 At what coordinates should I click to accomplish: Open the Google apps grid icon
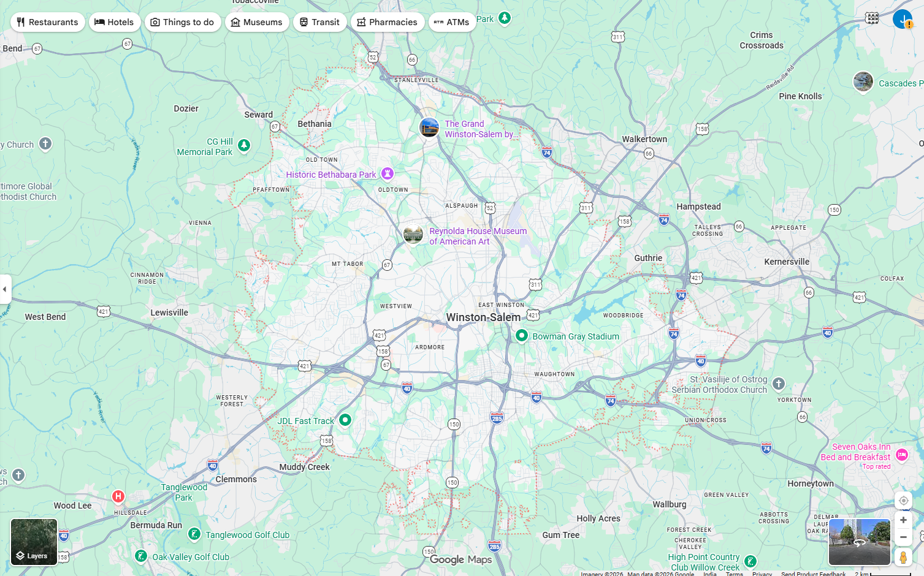click(872, 18)
